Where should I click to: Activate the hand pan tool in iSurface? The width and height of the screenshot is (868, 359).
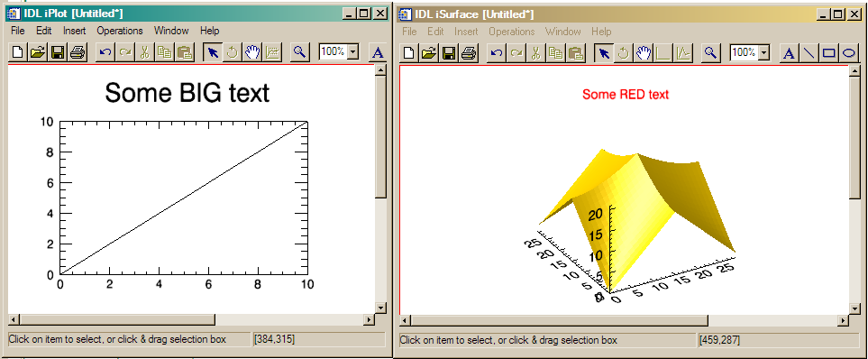tap(643, 53)
